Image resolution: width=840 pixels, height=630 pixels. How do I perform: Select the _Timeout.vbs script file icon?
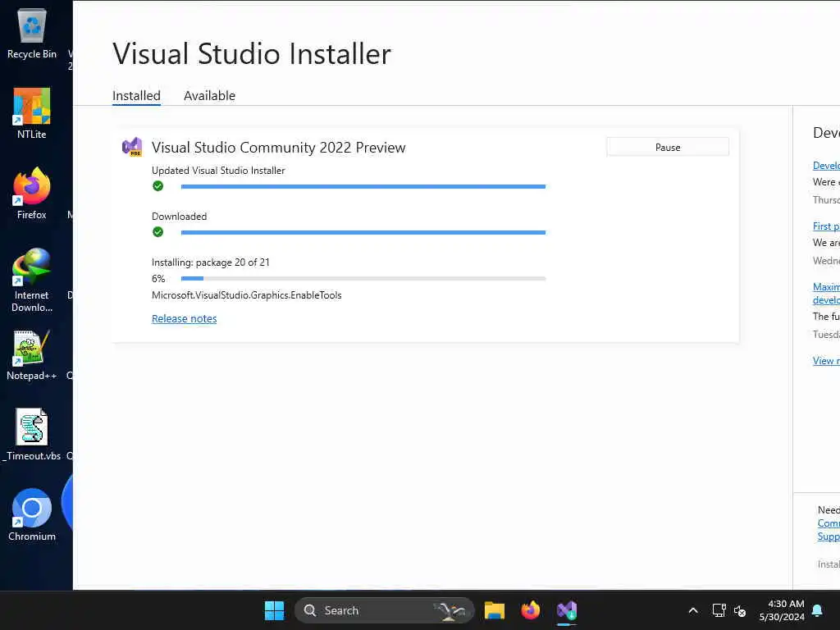coord(32,435)
